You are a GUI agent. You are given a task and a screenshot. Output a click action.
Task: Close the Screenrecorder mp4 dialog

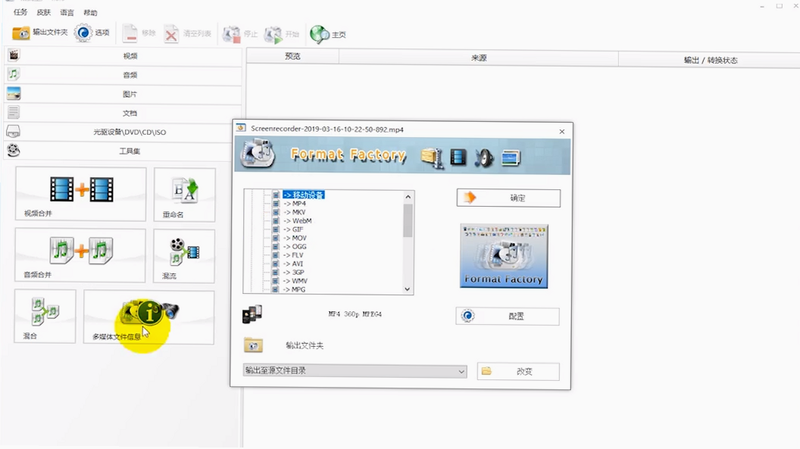[x=562, y=132]
